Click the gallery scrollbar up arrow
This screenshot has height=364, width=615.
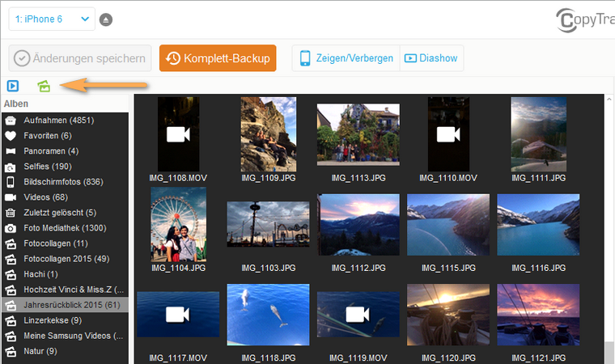pyautogui.click(x=609, y=99)
